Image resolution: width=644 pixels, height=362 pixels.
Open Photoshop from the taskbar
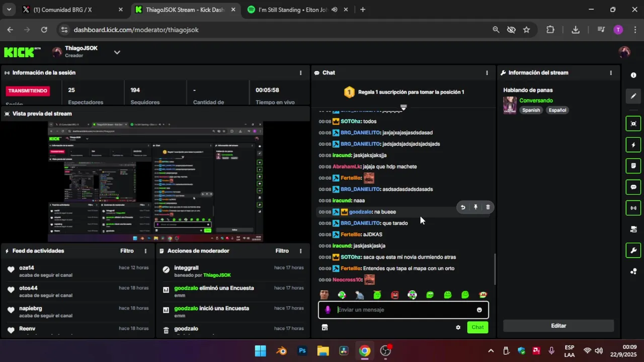tap(302, 351)
